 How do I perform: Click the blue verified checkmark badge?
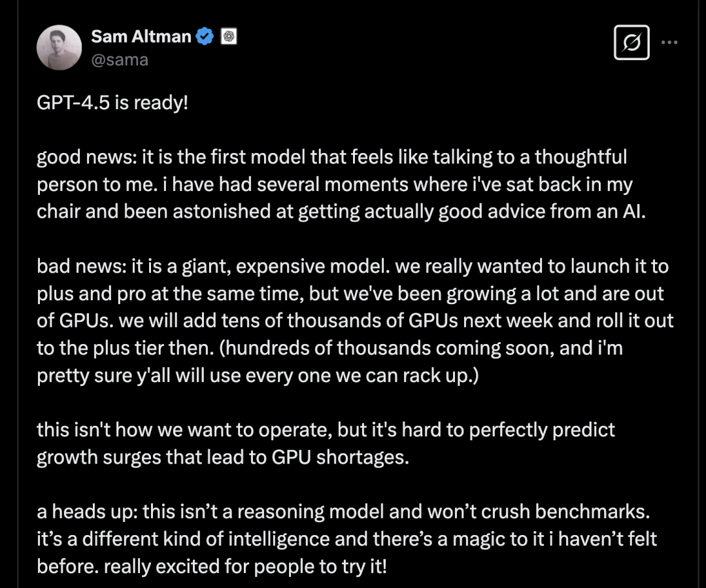(x=205, y=37)
